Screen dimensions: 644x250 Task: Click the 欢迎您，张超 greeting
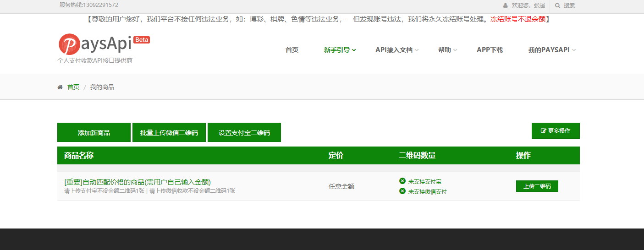click(528, 5)
